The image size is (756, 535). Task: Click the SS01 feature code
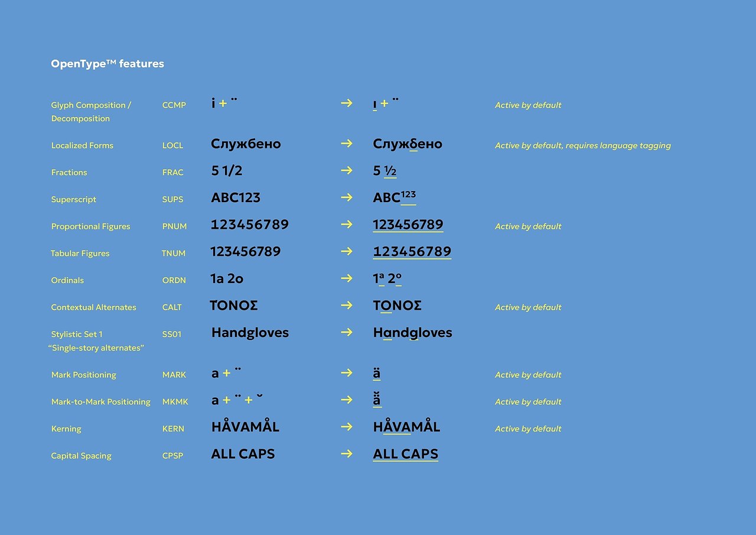[172, 335]
